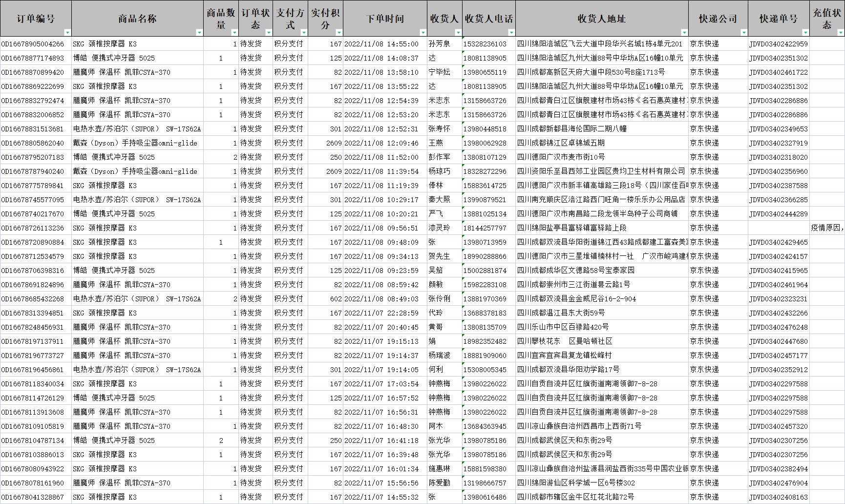Select address cell 四川乐山市中区百禄路420号
The image size is (845, 504).
(602, 327)
